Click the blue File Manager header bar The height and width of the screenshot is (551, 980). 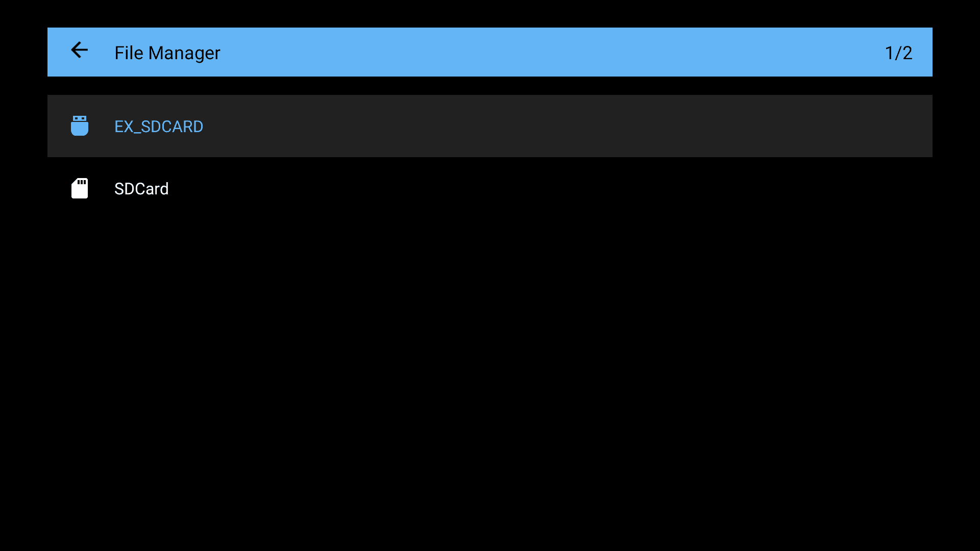(x=490, y=52)
